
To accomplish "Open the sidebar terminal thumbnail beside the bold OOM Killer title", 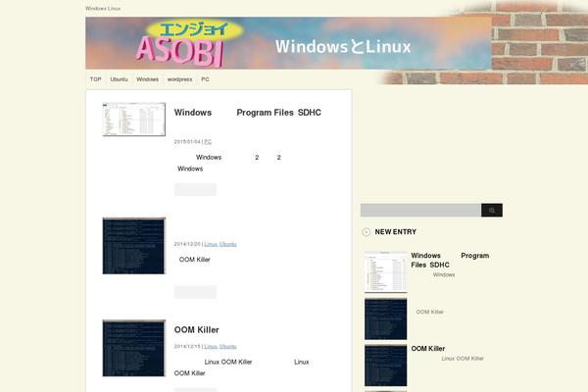I will (385, 366).
